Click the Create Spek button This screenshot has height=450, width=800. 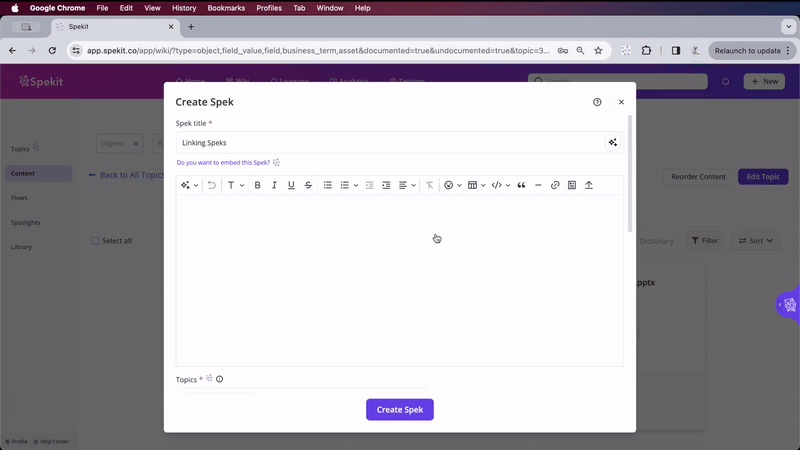point(399,409)
